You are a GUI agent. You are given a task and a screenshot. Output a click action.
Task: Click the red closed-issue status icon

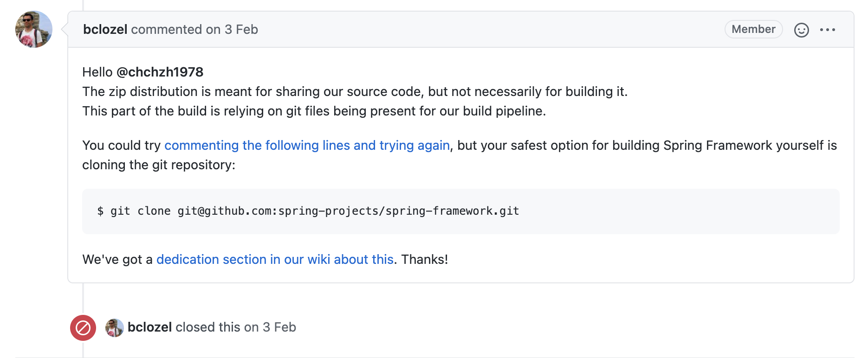(83, 328)
